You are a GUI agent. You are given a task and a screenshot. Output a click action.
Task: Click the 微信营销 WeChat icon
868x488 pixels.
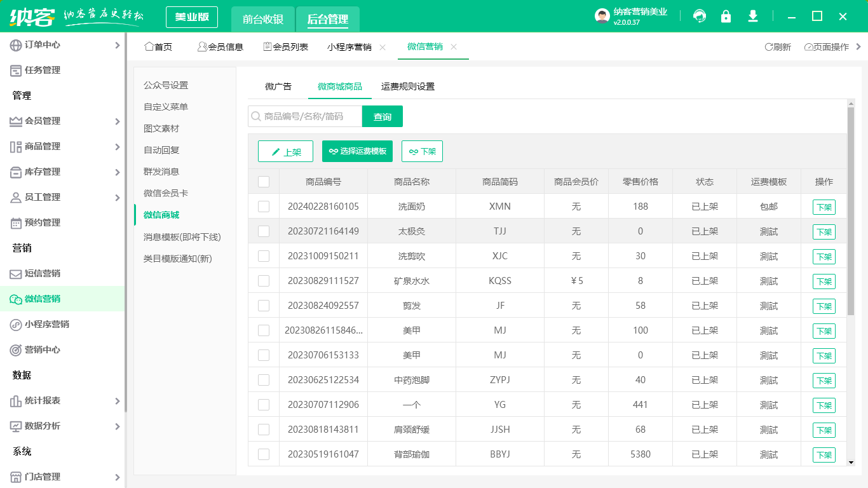point(16,299)
